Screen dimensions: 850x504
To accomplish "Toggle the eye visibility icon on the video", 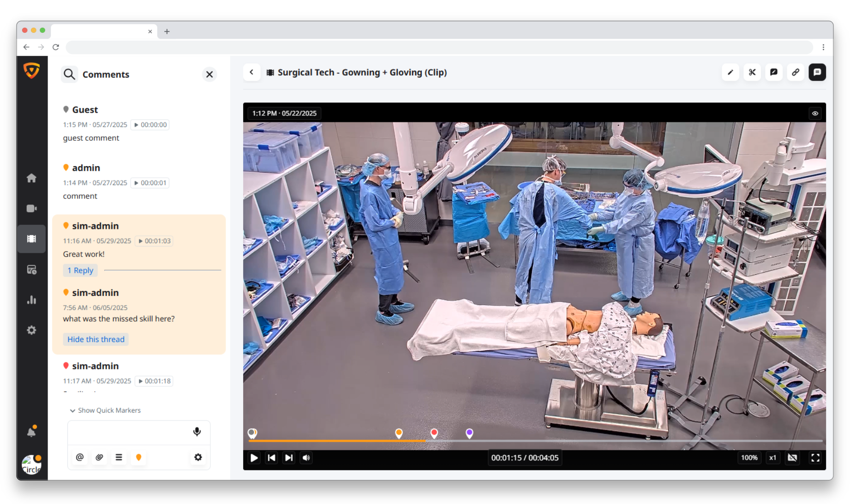I will (x=815, y=114).
